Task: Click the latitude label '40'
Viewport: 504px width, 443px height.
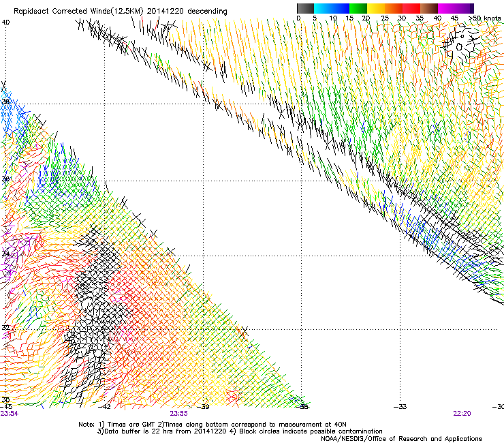Action: (x=5, y=22)
